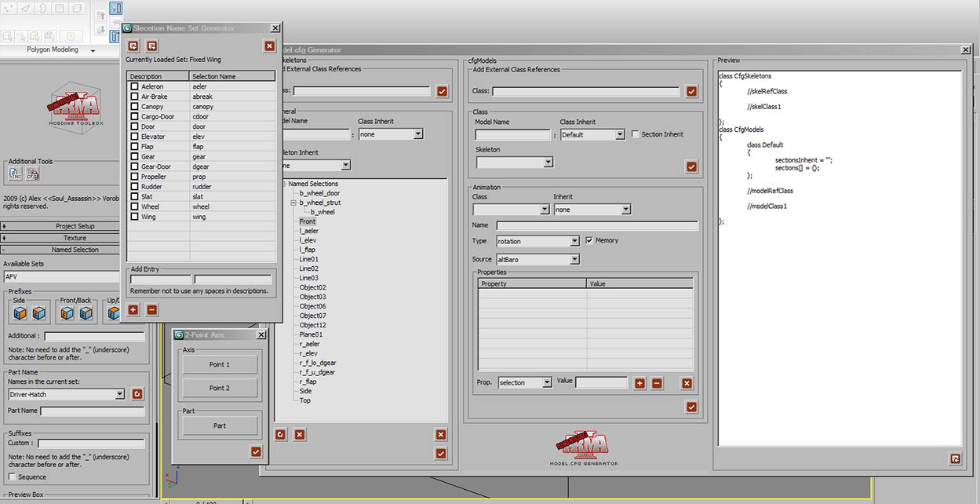Click the animation Name input field
This screenshot has height=504, width=980.
tap(597, 226)
